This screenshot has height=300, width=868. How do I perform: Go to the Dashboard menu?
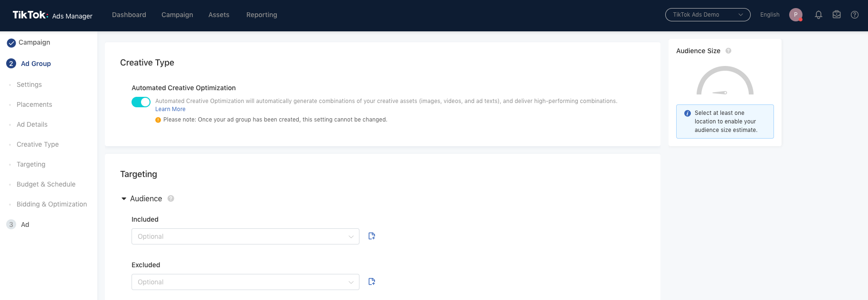click(x=129, y=15)
